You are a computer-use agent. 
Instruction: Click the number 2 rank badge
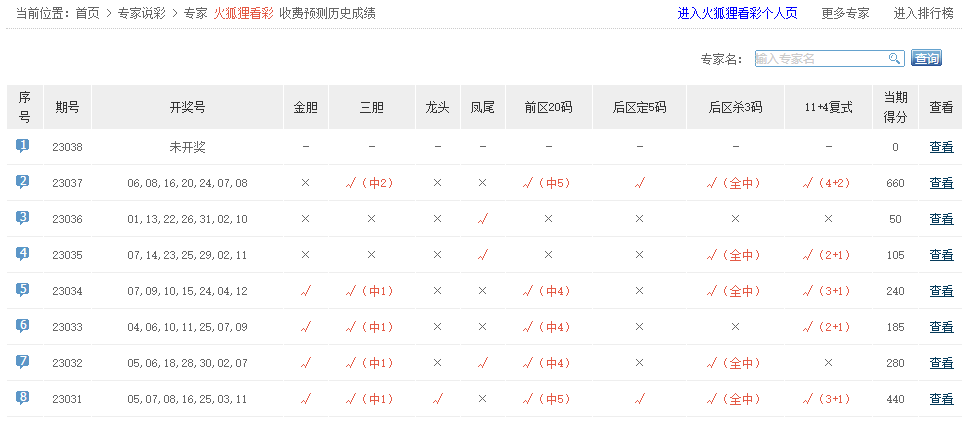point(23,182)
